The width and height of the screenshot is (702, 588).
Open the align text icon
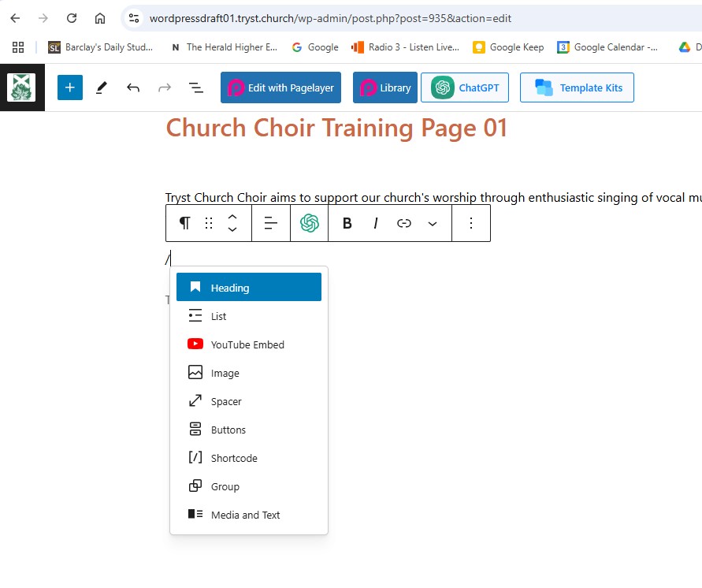[x=271, y=223]
